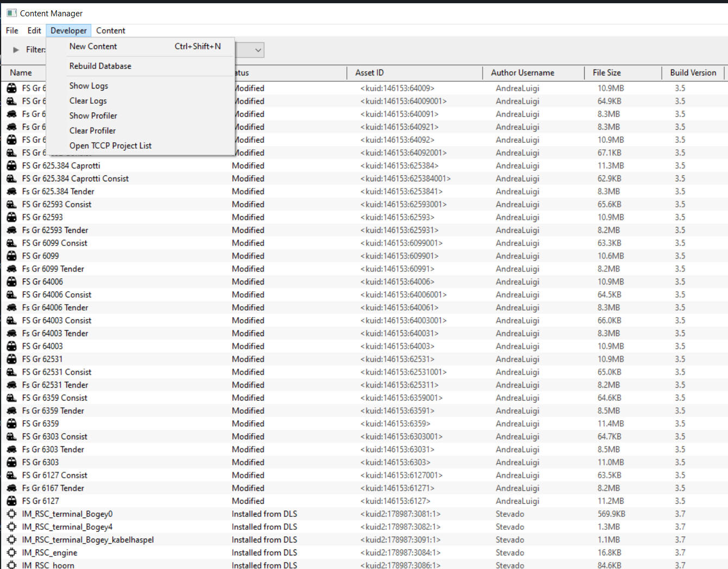Click locomotive icon of FS Gr 625.384 Caprotti
The image size is (728, 569).
(x=11, y=166)
